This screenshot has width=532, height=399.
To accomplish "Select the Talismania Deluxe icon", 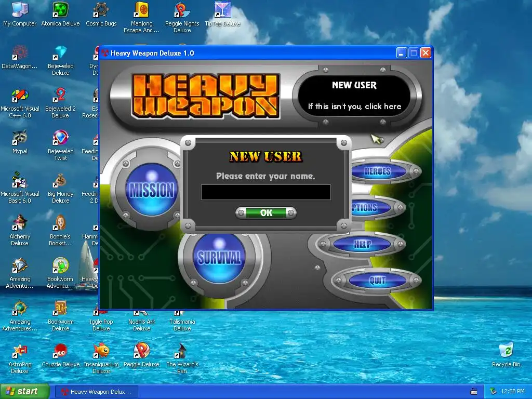I will [x=182, y=321].
